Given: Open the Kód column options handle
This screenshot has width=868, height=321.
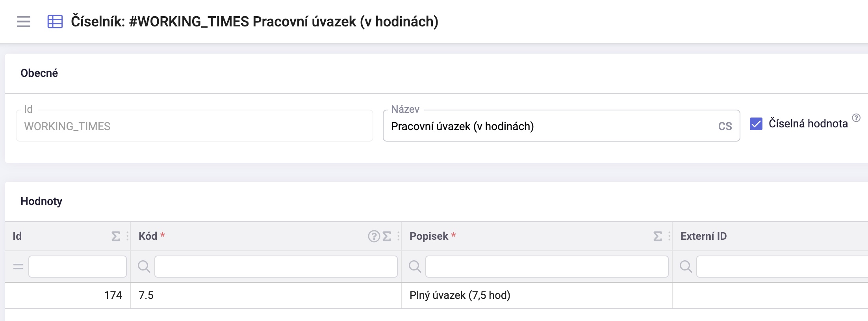Looking at the screenshot, I should 398,236.
